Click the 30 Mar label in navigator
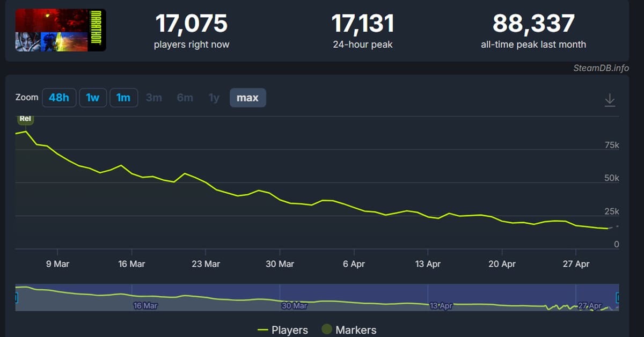Viewport: 644px width, 337px height. [294, 306]
